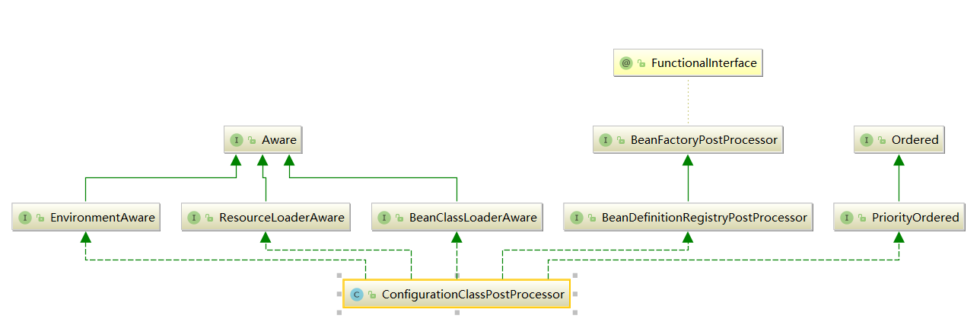Select the EnvironmentAware node
Screen dimensions: 980x322
[87, 218]
